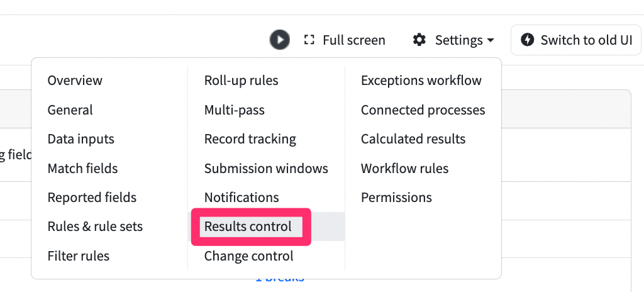The image size is (644, 292).
Task: Open General settings entry
Action: click(x=70, y=109)
